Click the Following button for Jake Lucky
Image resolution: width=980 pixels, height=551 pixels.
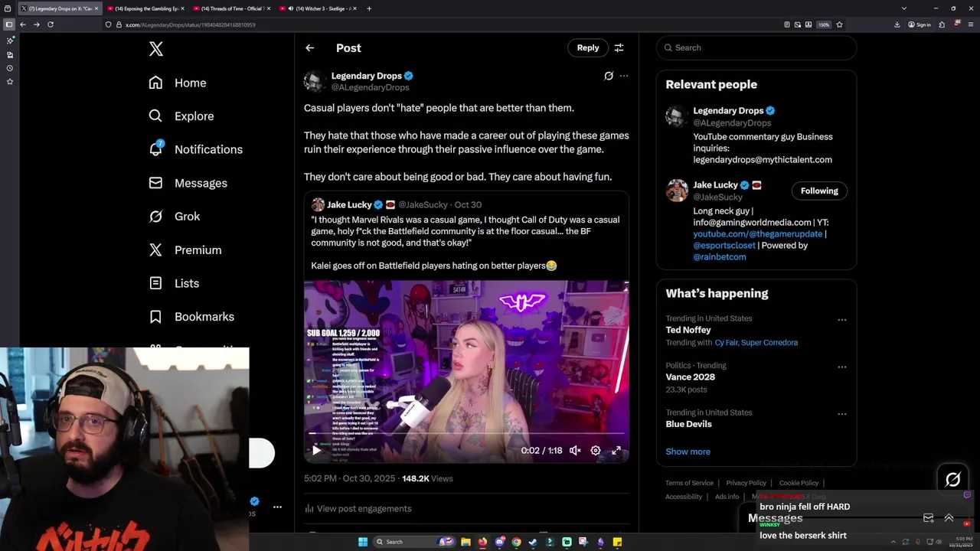(x=819, y=191)
